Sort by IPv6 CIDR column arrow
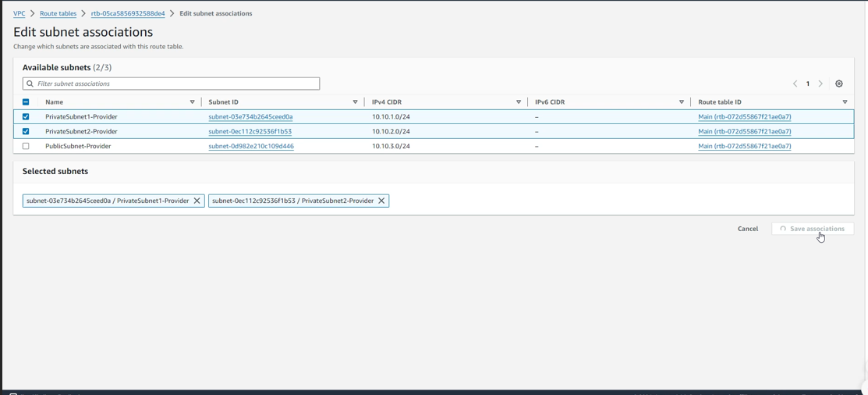 click(x=682, y=102)
